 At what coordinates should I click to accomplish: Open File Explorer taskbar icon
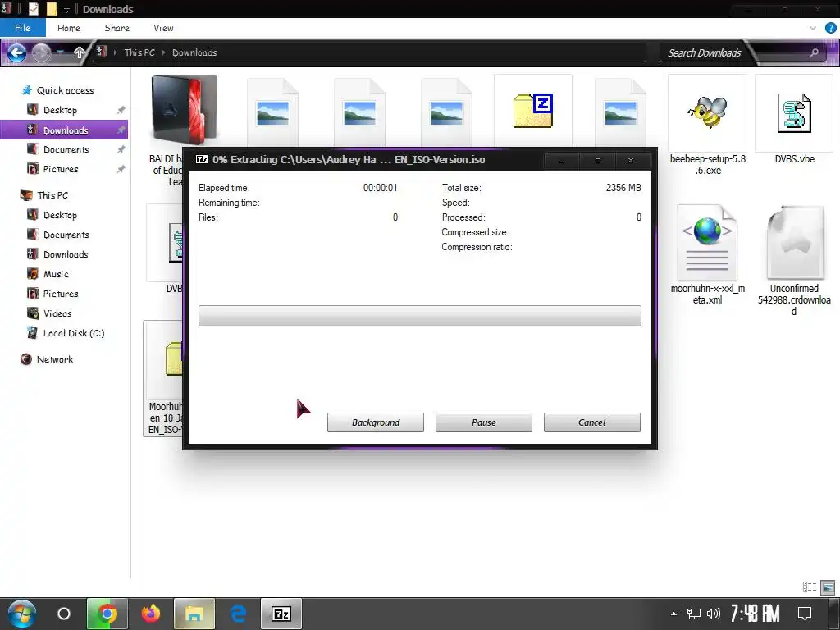(x=194, y=614)
